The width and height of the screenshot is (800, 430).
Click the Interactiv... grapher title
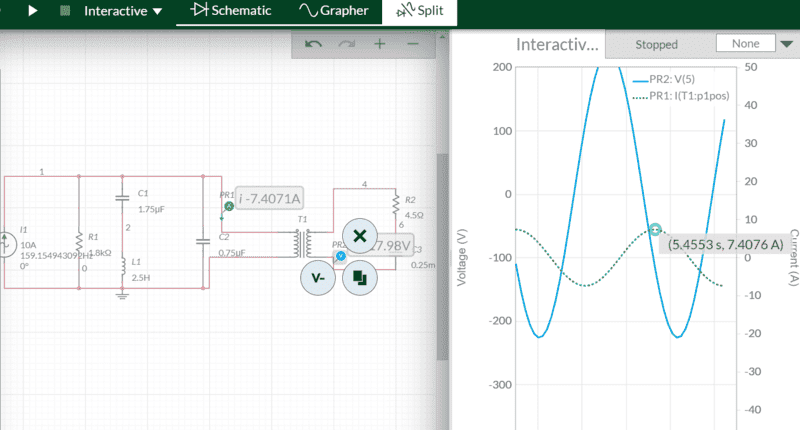[x=557, y=44]
